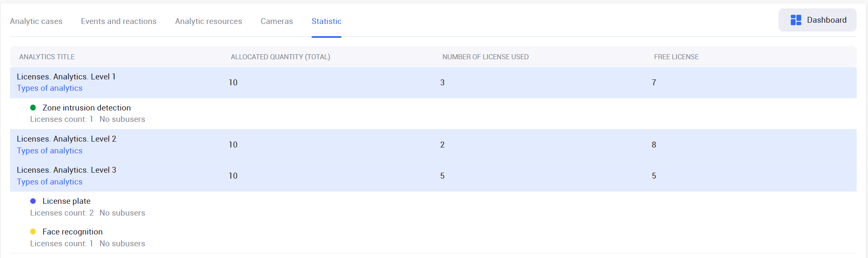Click the Dashboard grid icon
Image resolution: width=868 pixels, height=258 pixels.
pyautogui.click(x=795, y=20)
